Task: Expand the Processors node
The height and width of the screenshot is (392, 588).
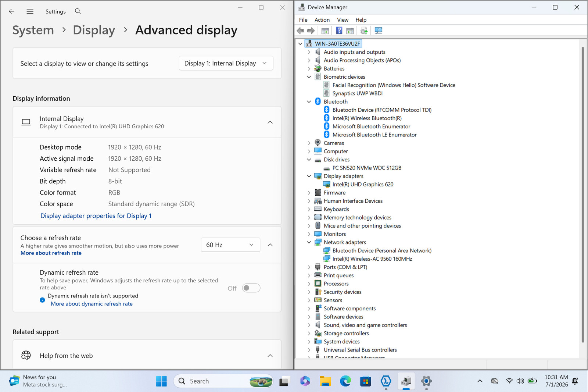Action: 309,284
